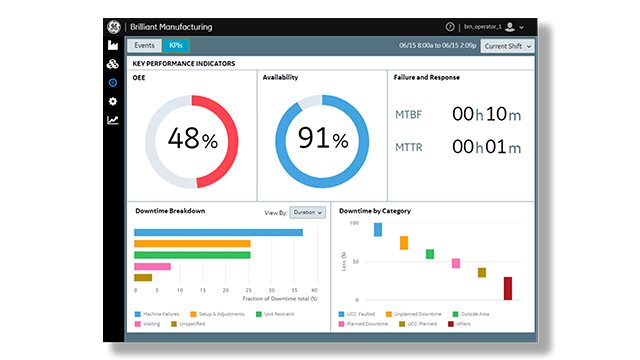Expand the bm_operator_1 account menu chevron
Screen dimensions: 640x360
click(x=522, y=27)
